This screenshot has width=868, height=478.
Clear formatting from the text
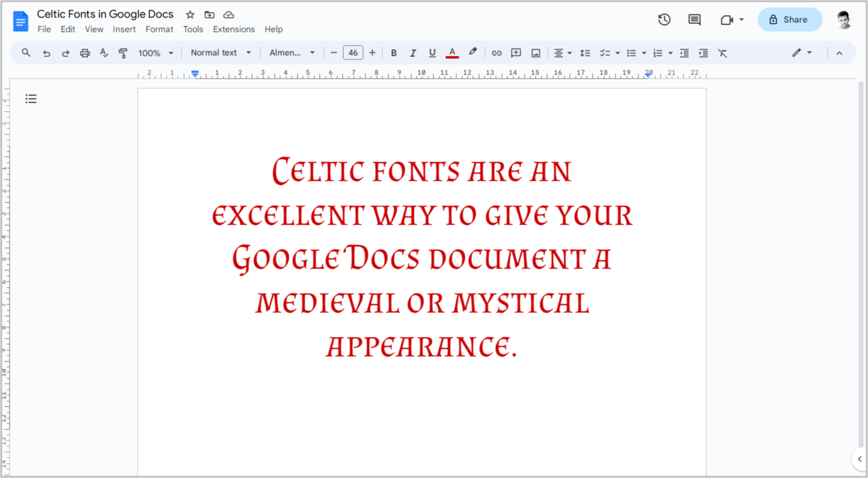coord(723,53)
